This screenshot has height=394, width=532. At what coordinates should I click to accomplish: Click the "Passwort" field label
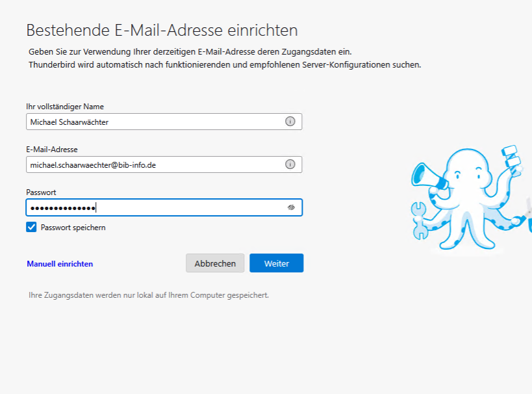pos(41,192)
